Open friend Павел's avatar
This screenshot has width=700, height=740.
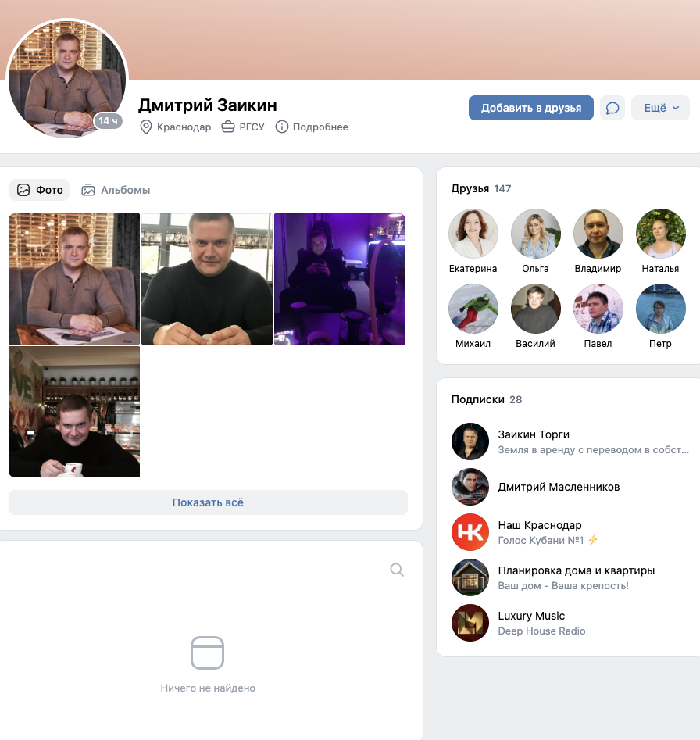pos(598,309)
